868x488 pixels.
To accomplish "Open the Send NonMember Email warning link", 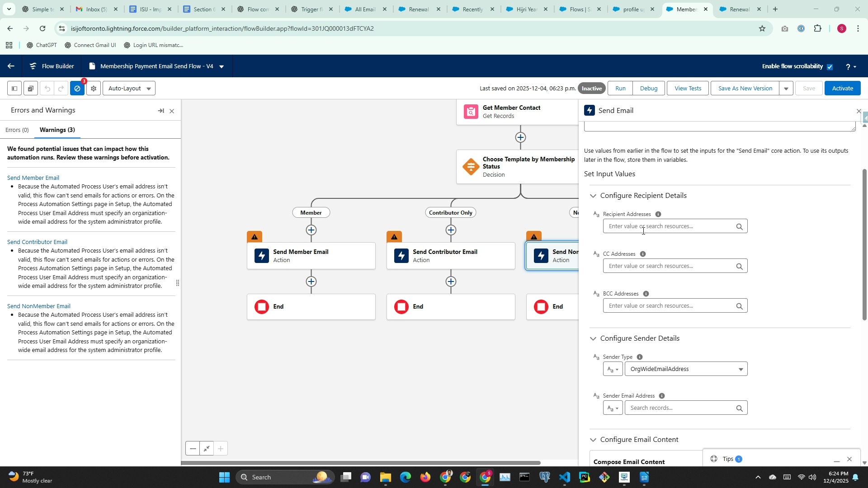I will [39, 306].
